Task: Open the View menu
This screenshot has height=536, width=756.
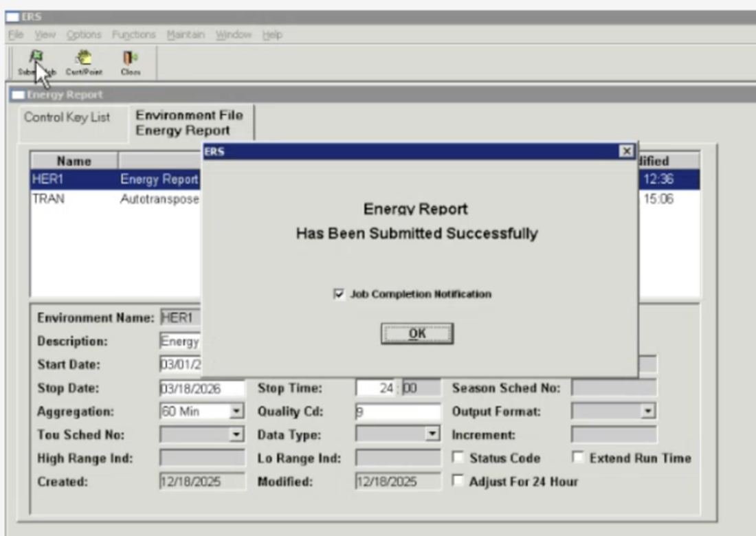Action: (x=45, y=35)
